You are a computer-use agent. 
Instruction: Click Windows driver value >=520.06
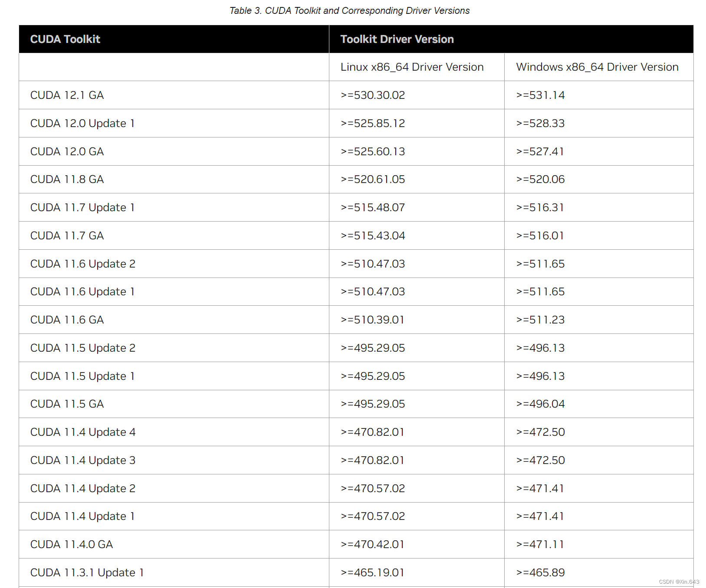click(x=540, y=180)
